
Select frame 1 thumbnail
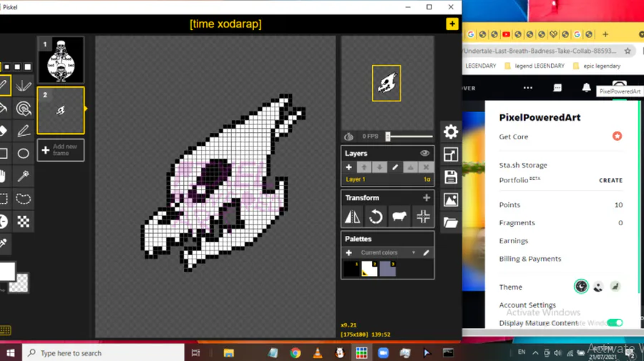click(61, 60)
